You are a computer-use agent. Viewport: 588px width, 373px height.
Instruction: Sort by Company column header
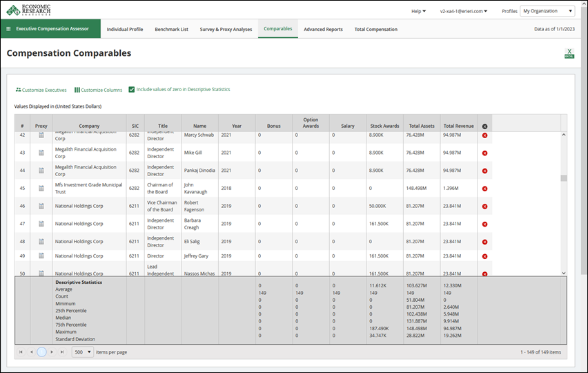coord(89,126)
